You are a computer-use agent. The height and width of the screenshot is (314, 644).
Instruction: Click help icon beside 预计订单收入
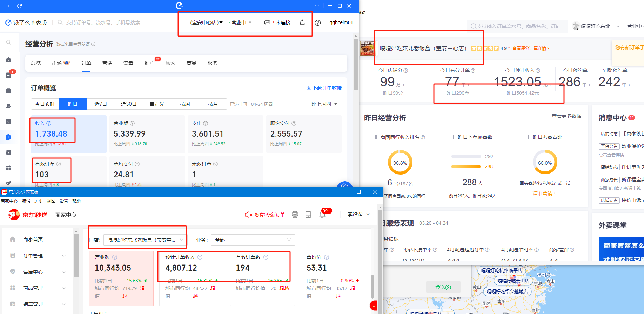pos(200,257)
